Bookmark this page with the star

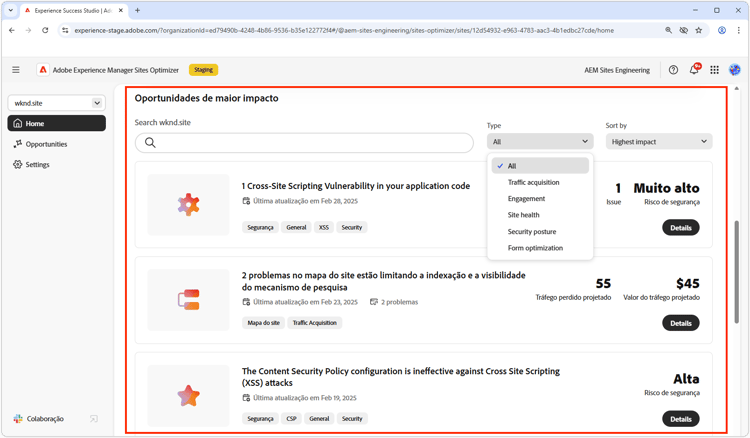click(699, 30)
